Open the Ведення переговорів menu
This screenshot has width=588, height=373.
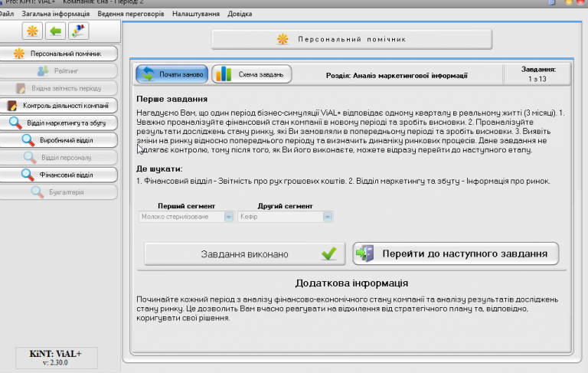(x=131, y=14)
